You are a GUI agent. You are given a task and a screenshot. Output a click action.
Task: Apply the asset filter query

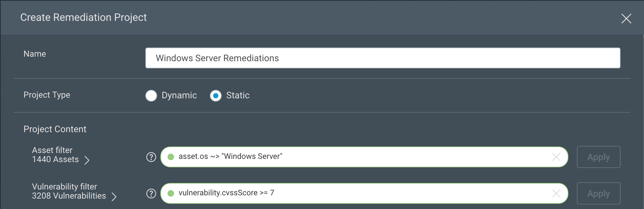598,157
